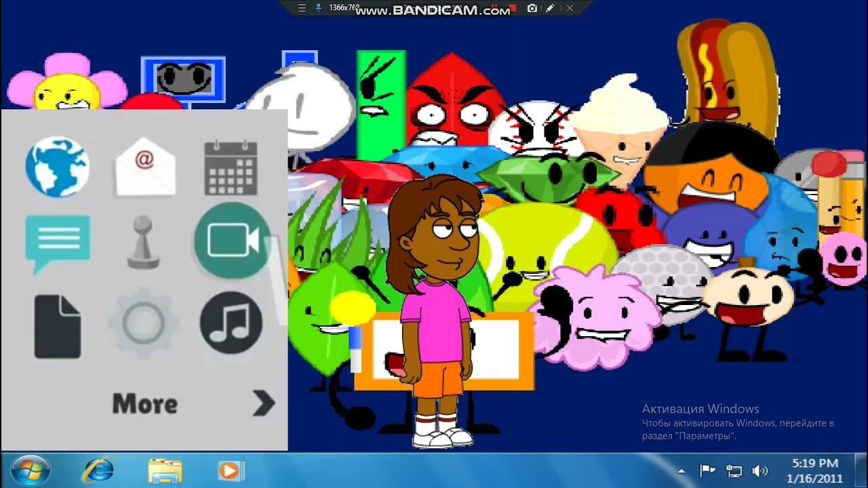
Task: Toggle the Bandicam pin icon
Action: pyautogui.click(x=318, y=8)
